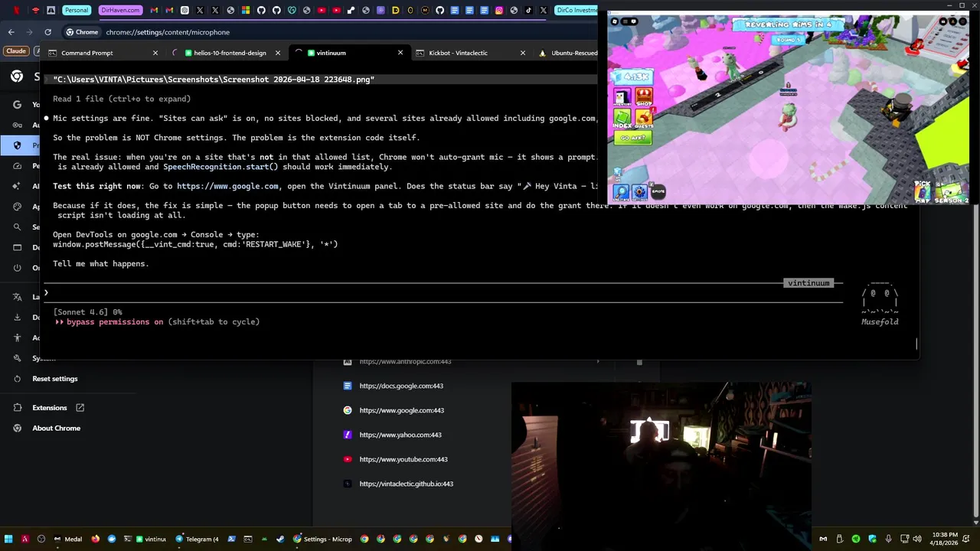Screen dimensions: 980x551
Task: Close the Kickbot - Vintaclectic tab
Action: point(523,53)
